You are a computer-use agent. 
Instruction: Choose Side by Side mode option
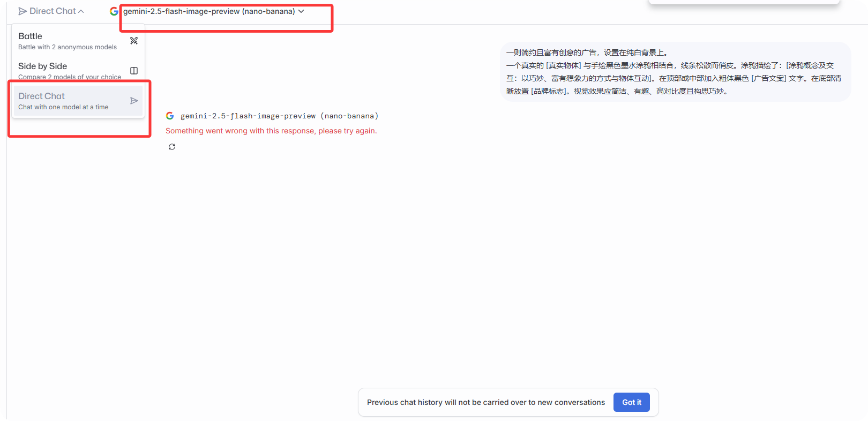tap(43, 66)
